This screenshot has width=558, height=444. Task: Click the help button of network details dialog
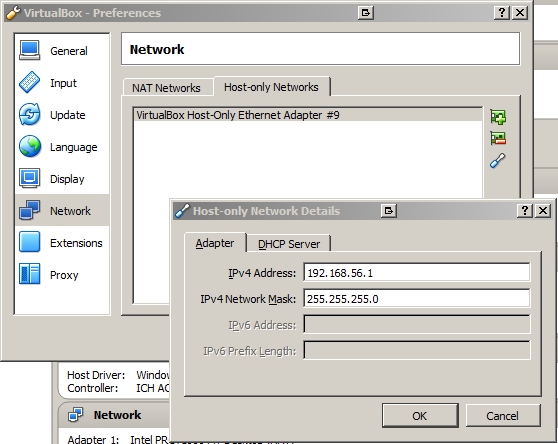coord(525,211)
